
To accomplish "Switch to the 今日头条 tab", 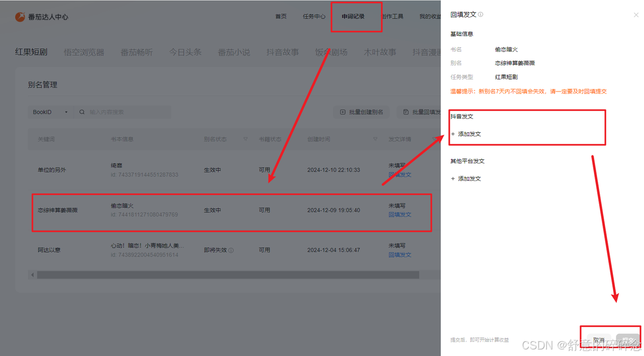I will point(185,52).
